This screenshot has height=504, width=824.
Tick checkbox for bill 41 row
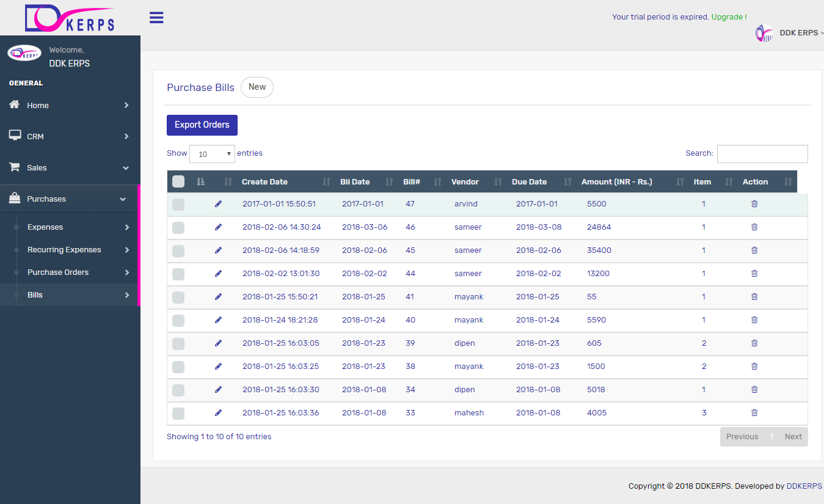[x=178, y=298]
